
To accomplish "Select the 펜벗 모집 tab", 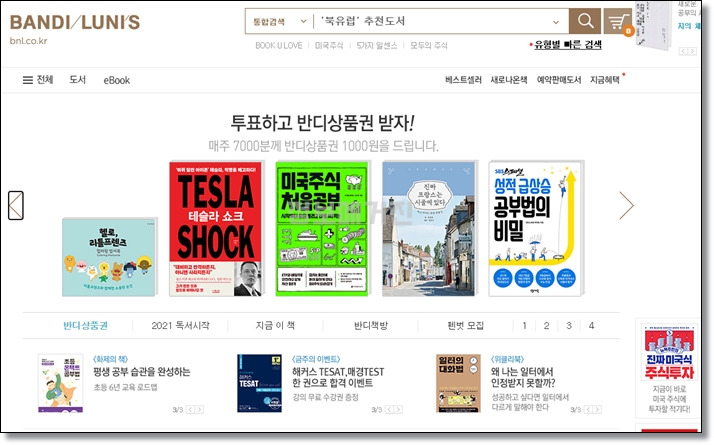I will (465, 326).
